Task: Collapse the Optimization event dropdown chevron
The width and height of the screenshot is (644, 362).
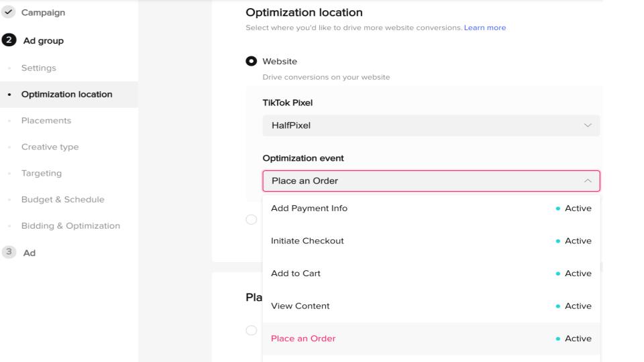Action: (x=588, y=181)
